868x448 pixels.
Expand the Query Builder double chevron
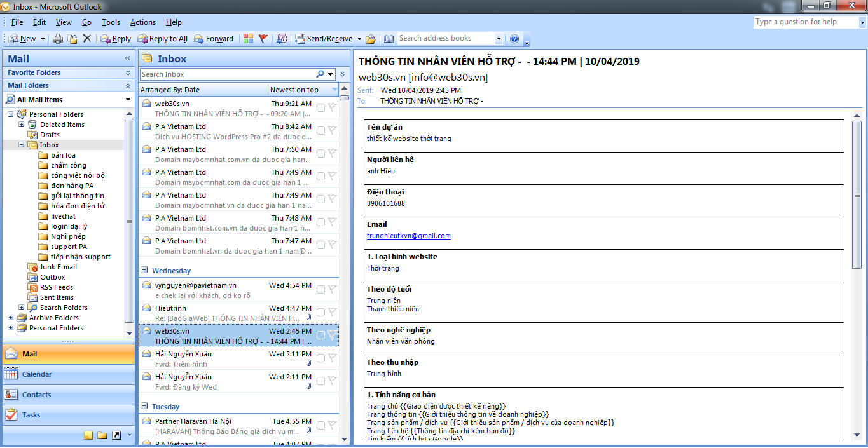tap(343, 74)
